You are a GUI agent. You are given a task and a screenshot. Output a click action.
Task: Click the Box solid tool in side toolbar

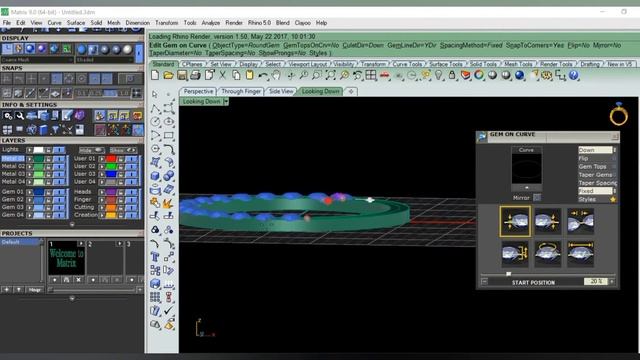pyautogui.click(x=155, y=176)
